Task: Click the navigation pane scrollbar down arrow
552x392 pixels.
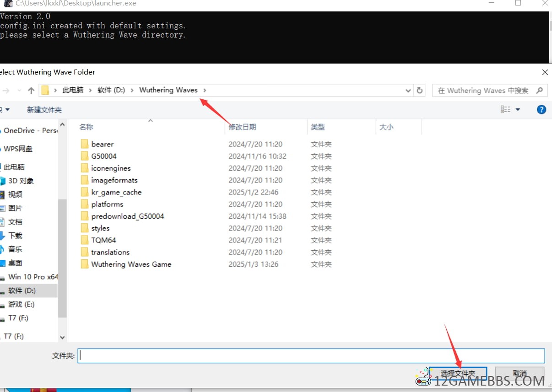Action: coord(63,337)
